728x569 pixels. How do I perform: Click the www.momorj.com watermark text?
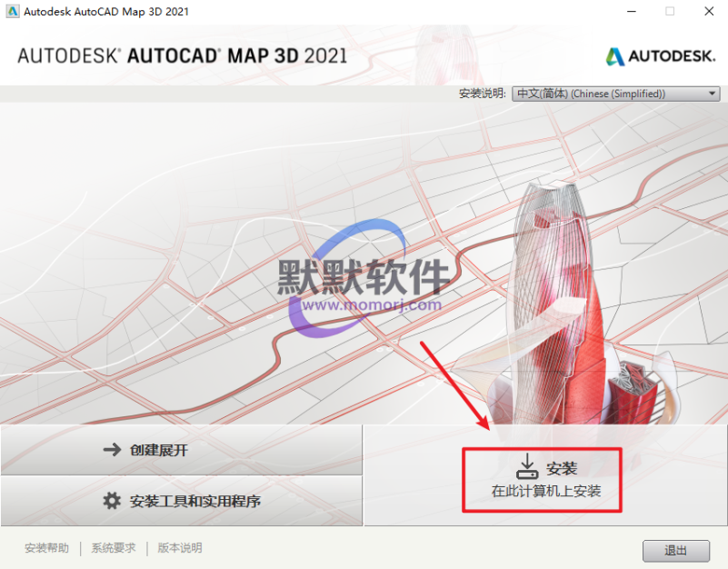pyautogui.click(x=373, y=305)
